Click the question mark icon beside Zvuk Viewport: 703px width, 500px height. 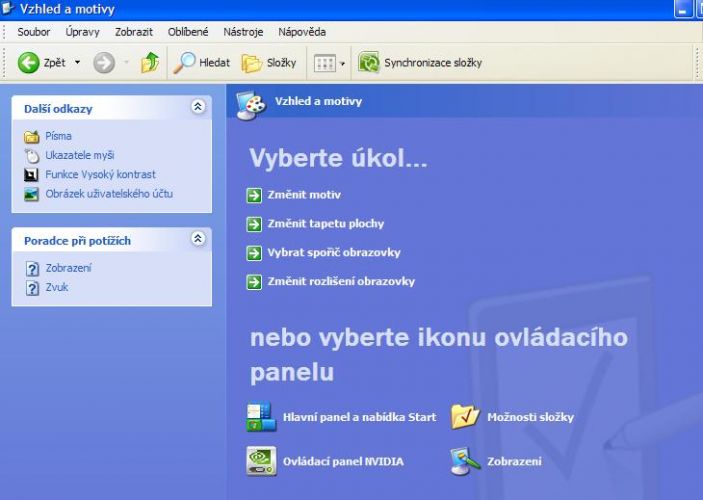tap(32, 288)
